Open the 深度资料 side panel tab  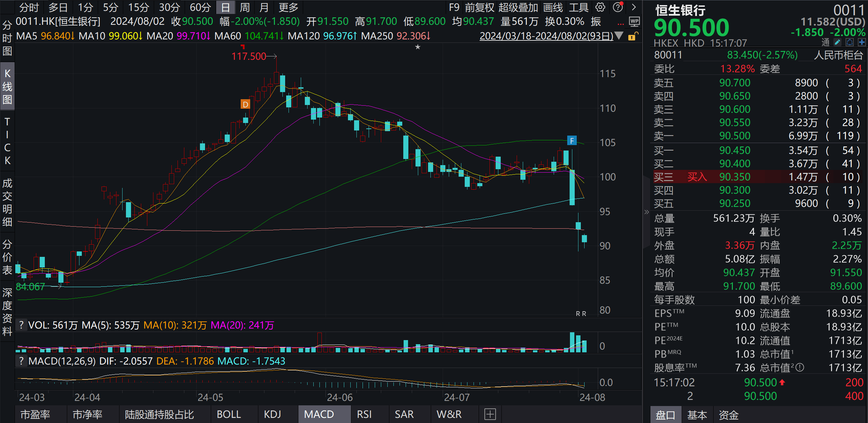coord(7,312)
